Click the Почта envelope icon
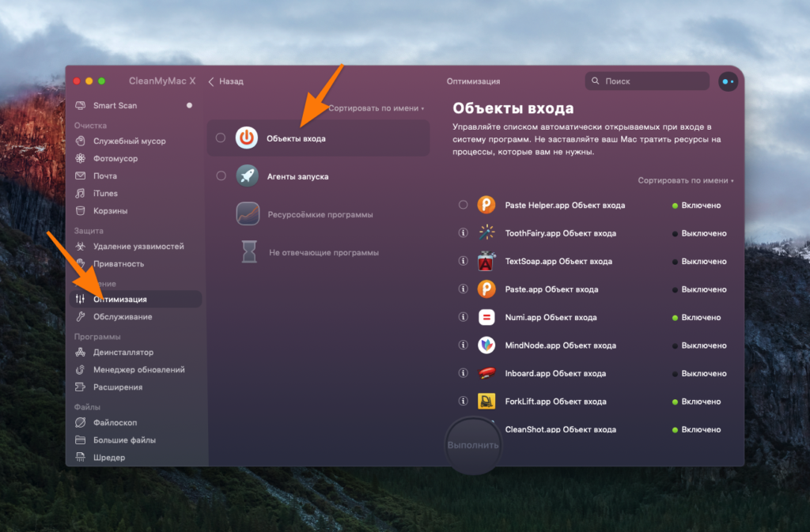 click(x=81, y=176)
